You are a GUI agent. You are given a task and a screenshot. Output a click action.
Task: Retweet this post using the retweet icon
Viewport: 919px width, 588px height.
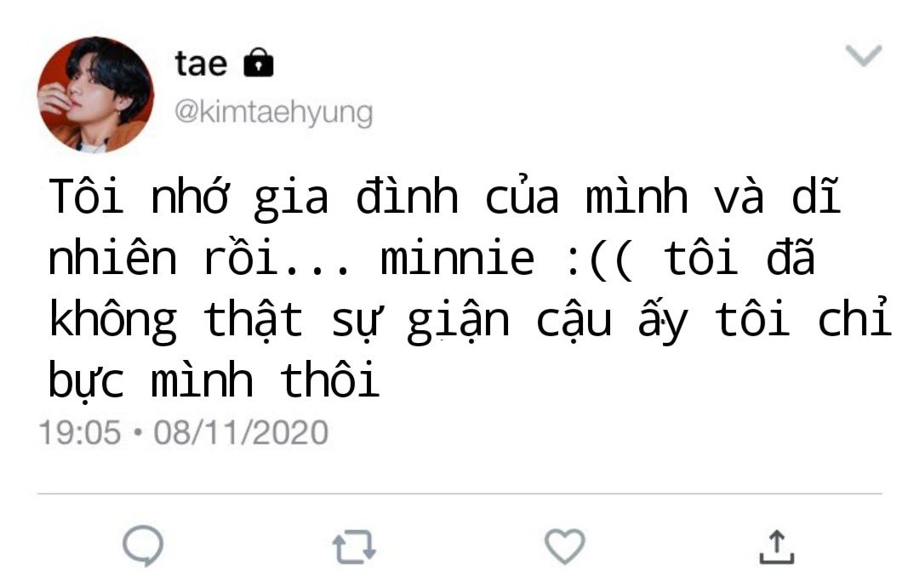pos(354,547)
